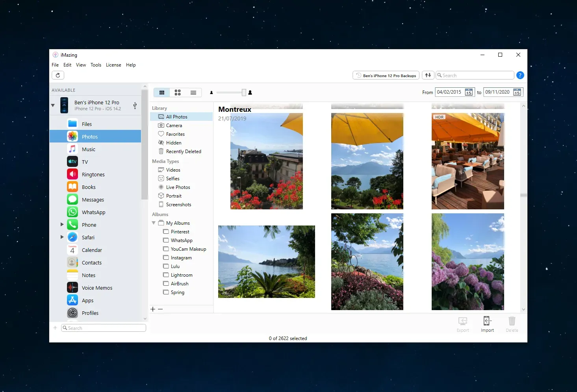Open the sort options icon beside the search box
The width and height of the screenshot is (577, 392).
tap(428, 75)
